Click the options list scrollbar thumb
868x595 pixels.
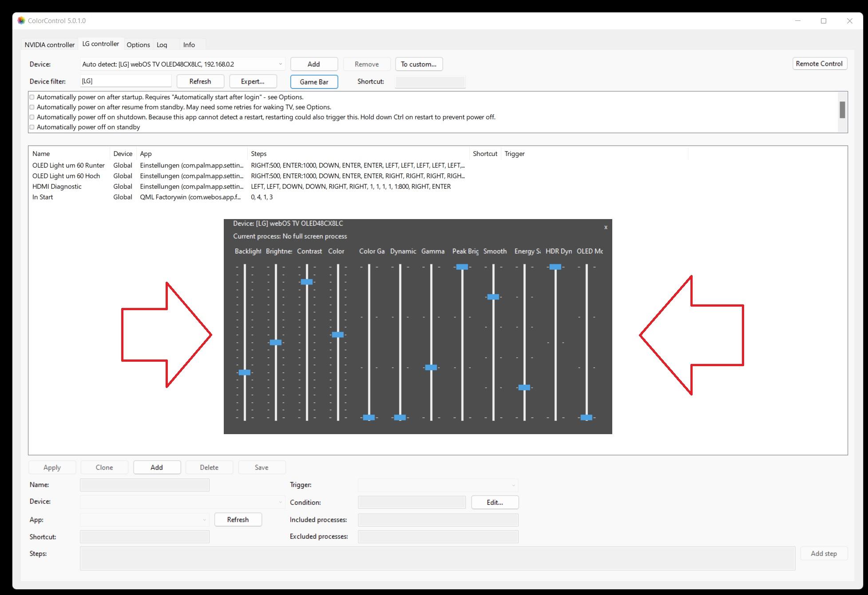(842, 110)
